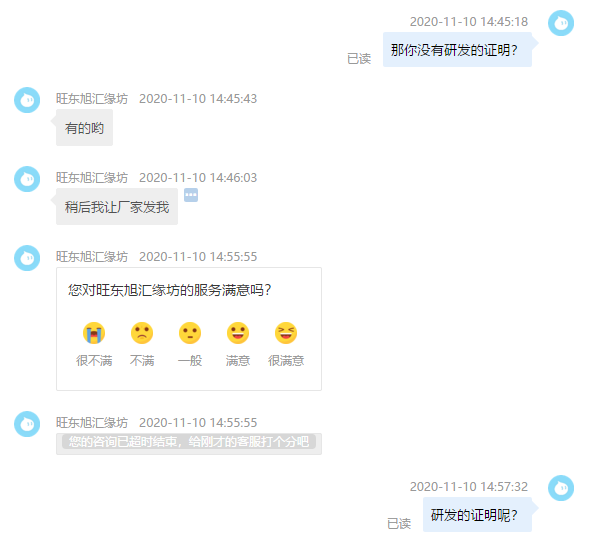The width and height of the screenshot is (591, 549).
Task: Click your avatar beside 那你没有研发的证明 message
Action: click(x=561, y=23)
